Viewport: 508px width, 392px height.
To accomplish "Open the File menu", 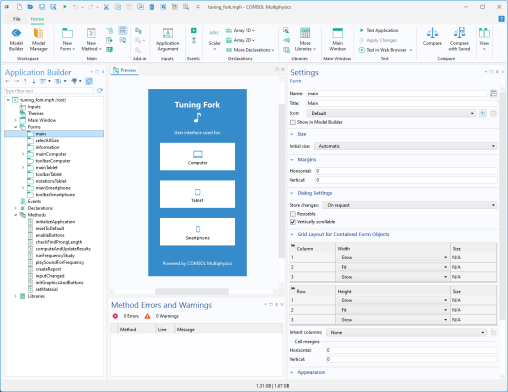I will [17, 19].
